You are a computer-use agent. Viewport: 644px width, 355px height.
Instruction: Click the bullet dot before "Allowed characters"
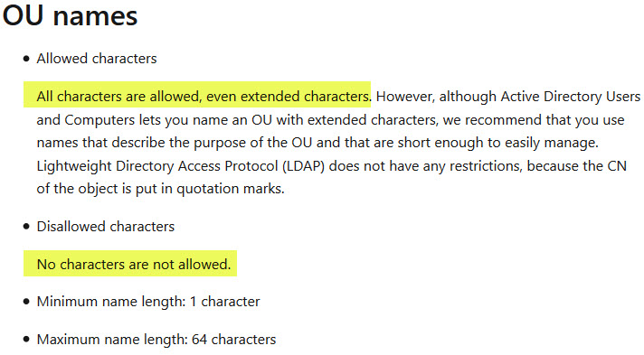27,59
